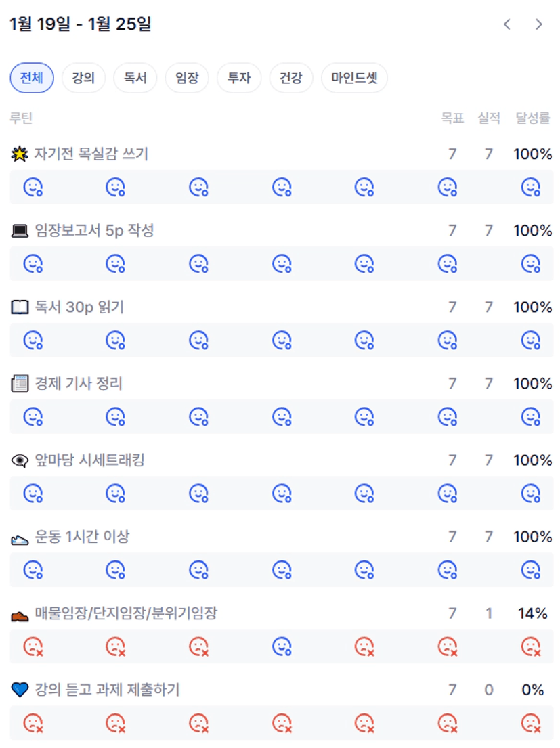Choose the 마인드셋 filter tab
Image resolution: width=560 pixels, height=748 pixels.
coord(354,78)
